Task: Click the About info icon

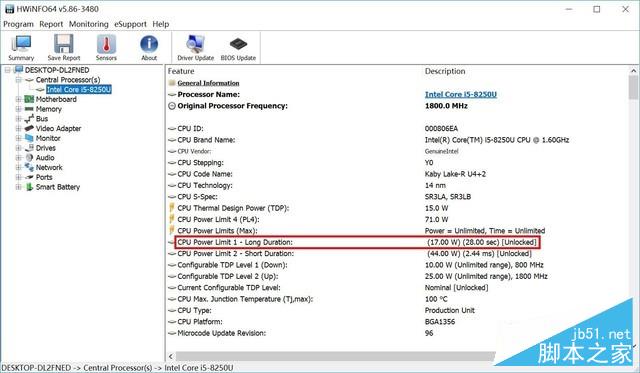Action: pyautogui.click(x=149, y=48)
